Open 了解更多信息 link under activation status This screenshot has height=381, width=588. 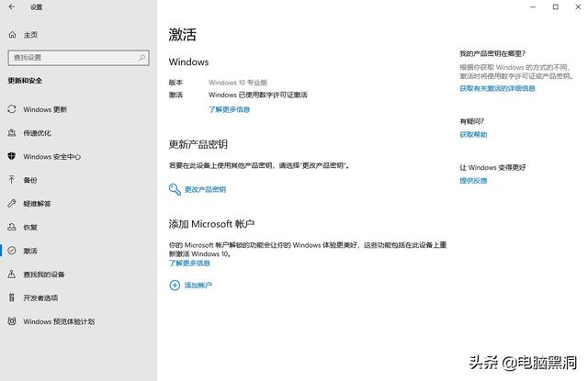click(229, 109)
